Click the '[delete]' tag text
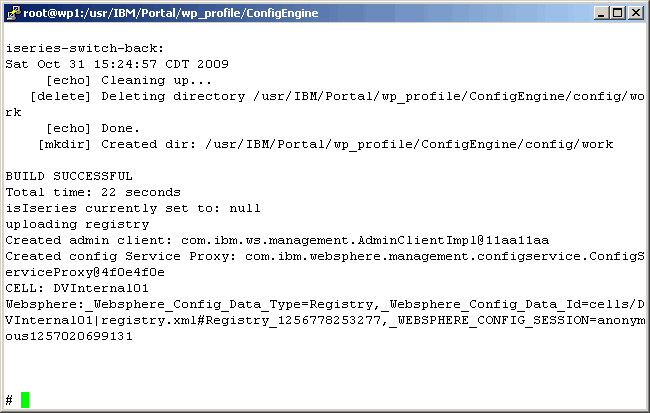This screenshot has height=413, width=650. point(62,96)
